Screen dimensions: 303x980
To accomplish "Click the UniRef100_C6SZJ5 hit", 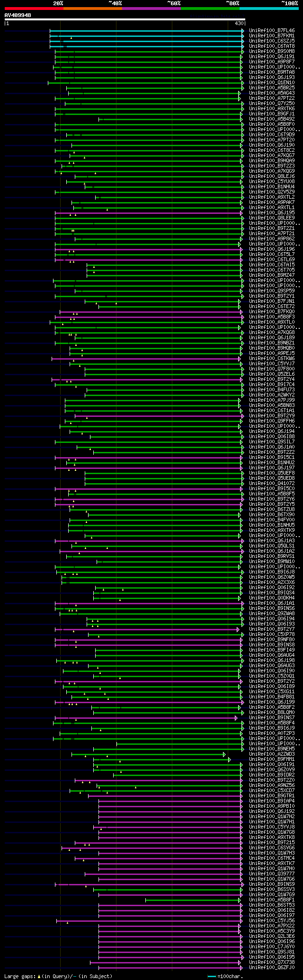I will tap(272, 41).
